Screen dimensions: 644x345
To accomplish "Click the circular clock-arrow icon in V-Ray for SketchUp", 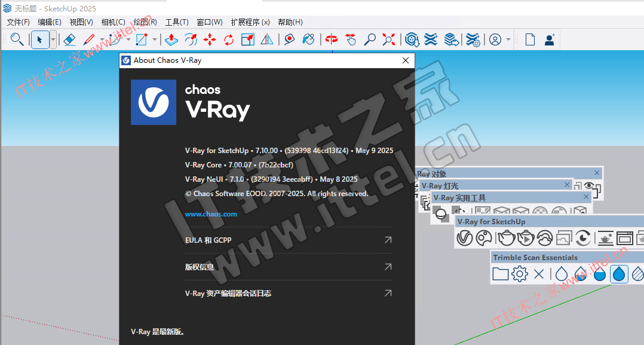I will coord(583,238).
